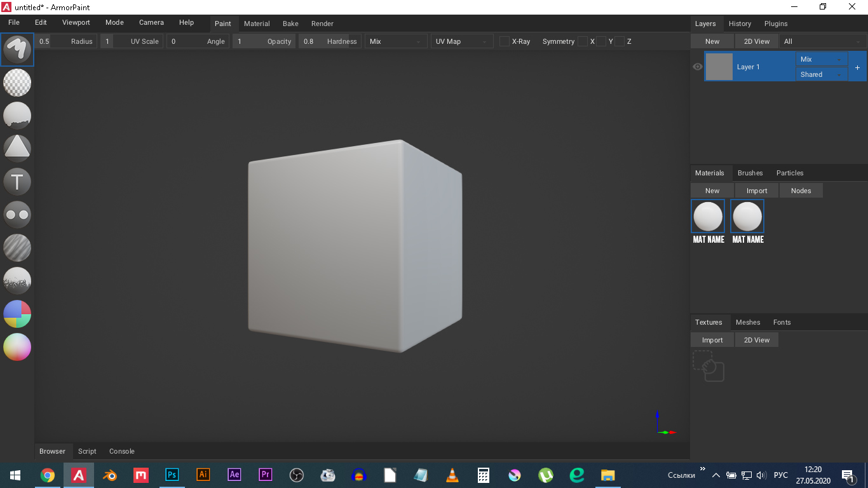Open Layer 1 Mix blending dropdown
Viewport: 868px width, 488px height.
822,59
